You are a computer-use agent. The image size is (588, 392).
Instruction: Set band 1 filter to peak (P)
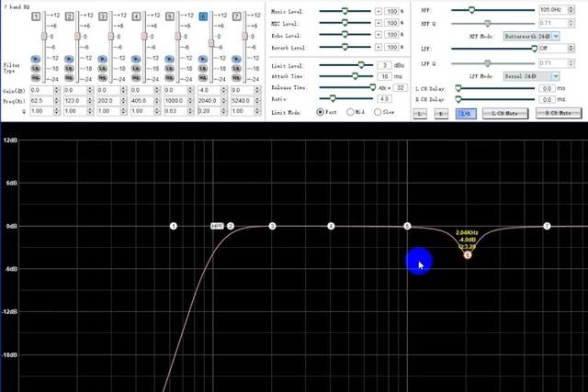36,59
